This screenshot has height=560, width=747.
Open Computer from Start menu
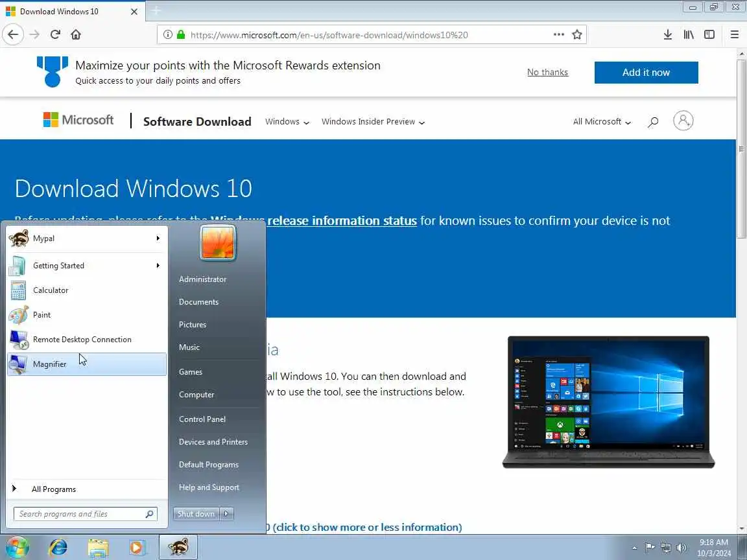196,395
